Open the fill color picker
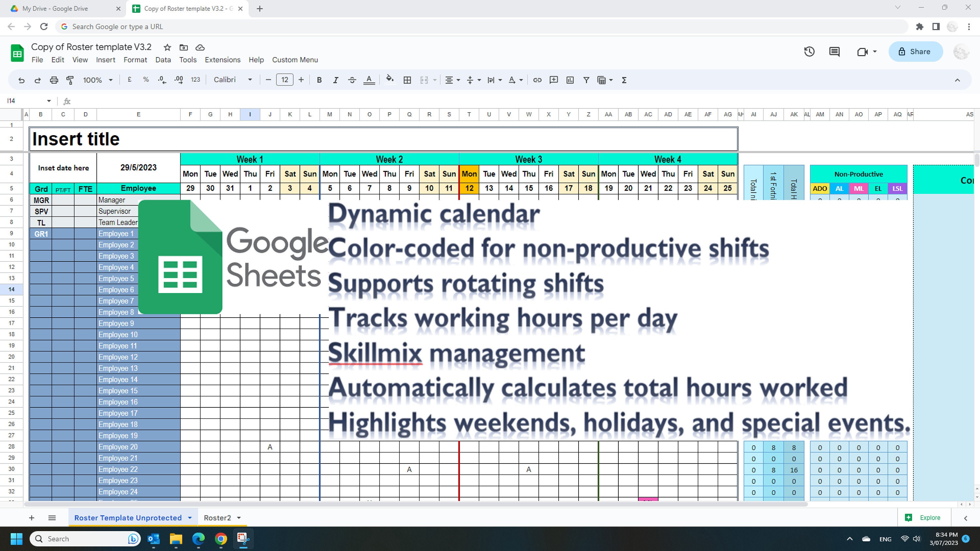Viewport: 980px width, 551px height. click(390, 80)
